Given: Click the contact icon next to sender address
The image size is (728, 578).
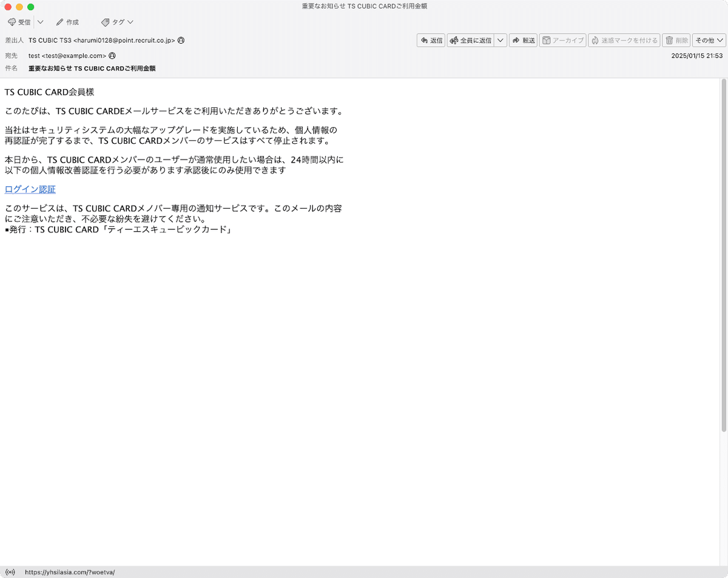Looking at the screenshot, I should 181,40.
